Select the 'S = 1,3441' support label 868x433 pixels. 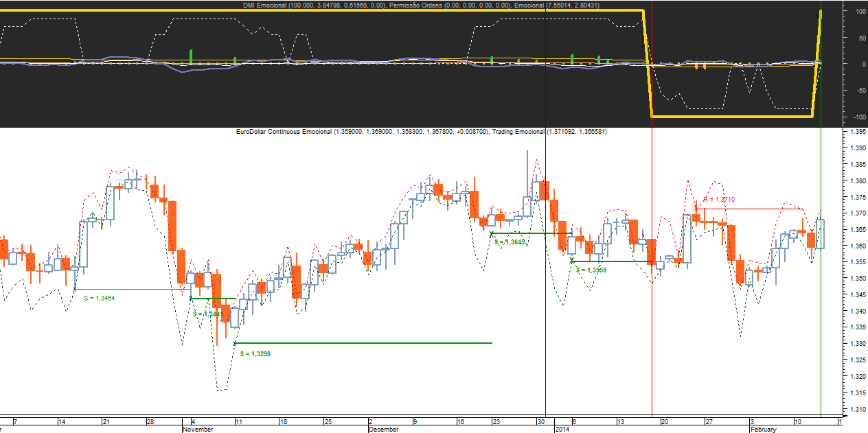(x=207, y=314)
